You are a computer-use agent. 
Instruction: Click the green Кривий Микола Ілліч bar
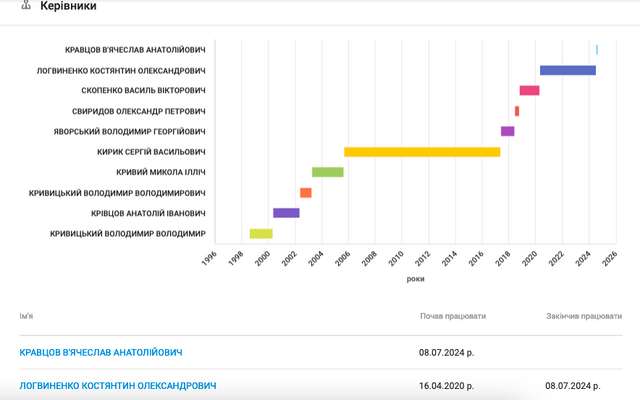(x=327, y=172)
